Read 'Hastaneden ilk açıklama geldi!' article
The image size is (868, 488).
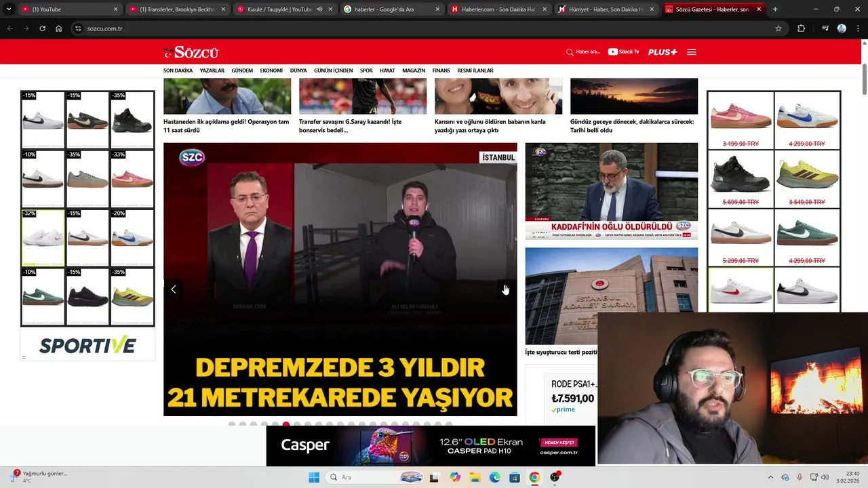tap(226, 126)
